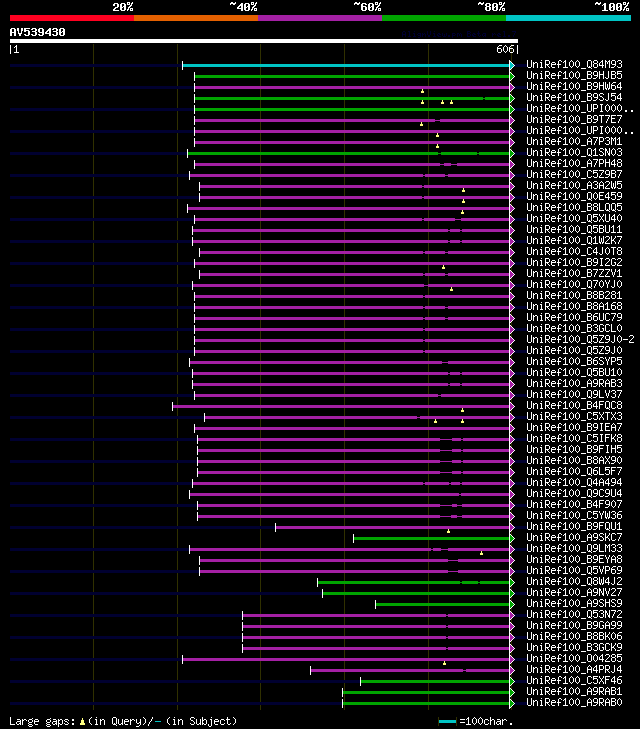Click the UniRef100_Q0E459 label
The height and width of the screenshot is (729, 640).
pos(574,196)
